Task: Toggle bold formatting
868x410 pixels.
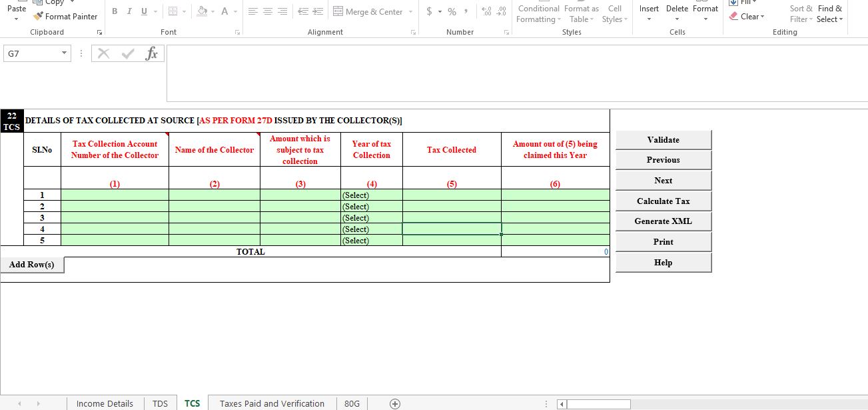Action: pyautogui.click(x=114, y=11)
